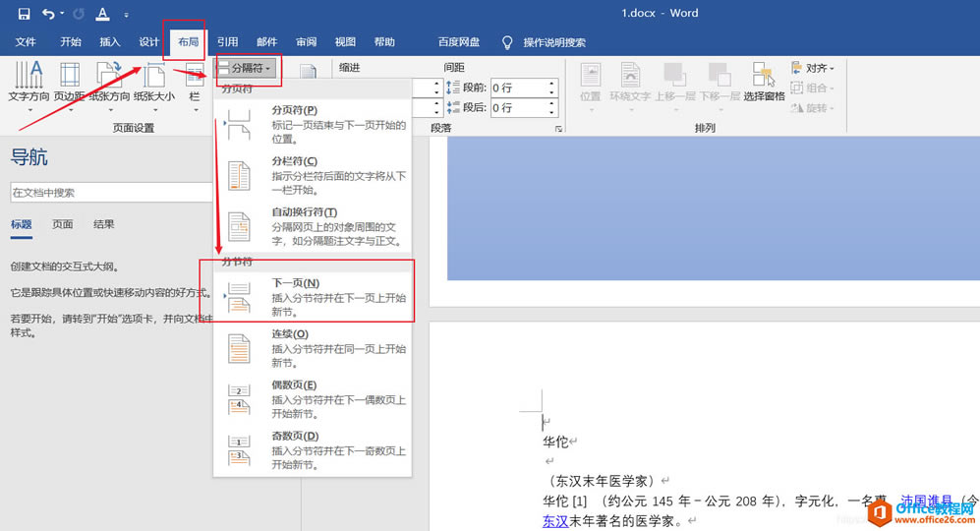Switch to the 开始 tab
Image resolution: width=980 pixels, height=531 pixels.
pyautogui.click(x=71, y=42)
